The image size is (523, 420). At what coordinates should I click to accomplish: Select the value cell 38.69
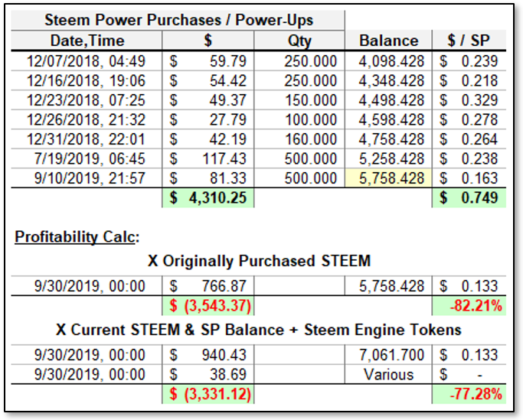208,374
